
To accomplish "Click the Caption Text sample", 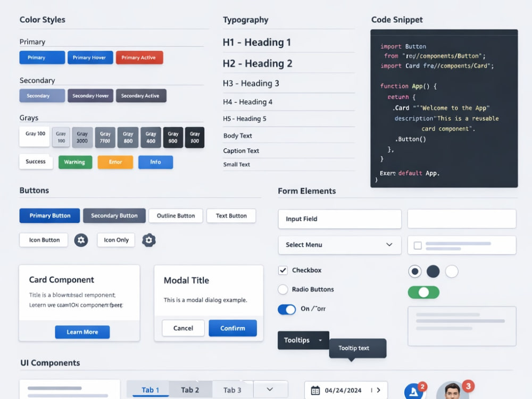I will point(241,151).
